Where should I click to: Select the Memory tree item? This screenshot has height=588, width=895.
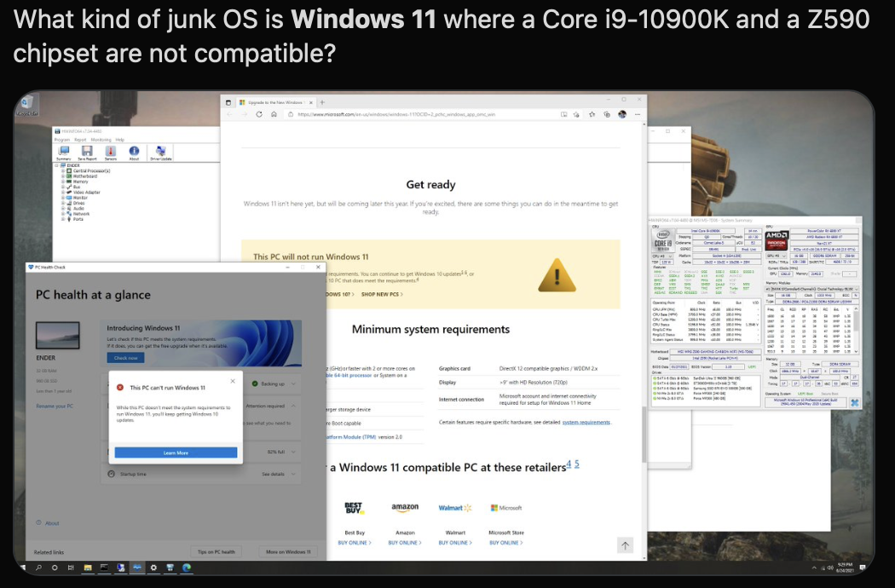[80, 182]
